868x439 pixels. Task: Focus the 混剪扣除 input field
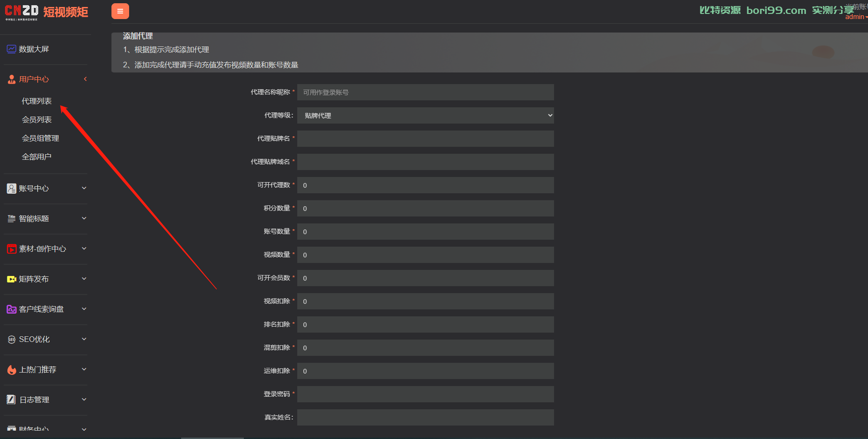point(425,348)
